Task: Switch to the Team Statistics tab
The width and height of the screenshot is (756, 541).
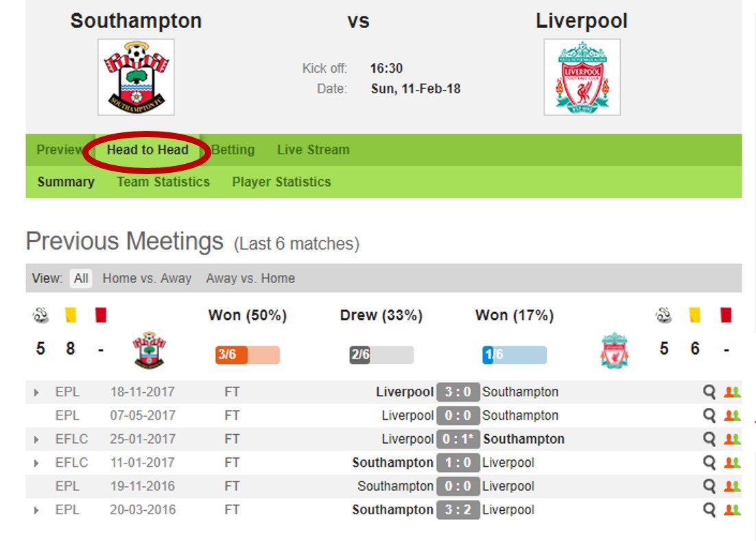Action: [x=163, y=182]
